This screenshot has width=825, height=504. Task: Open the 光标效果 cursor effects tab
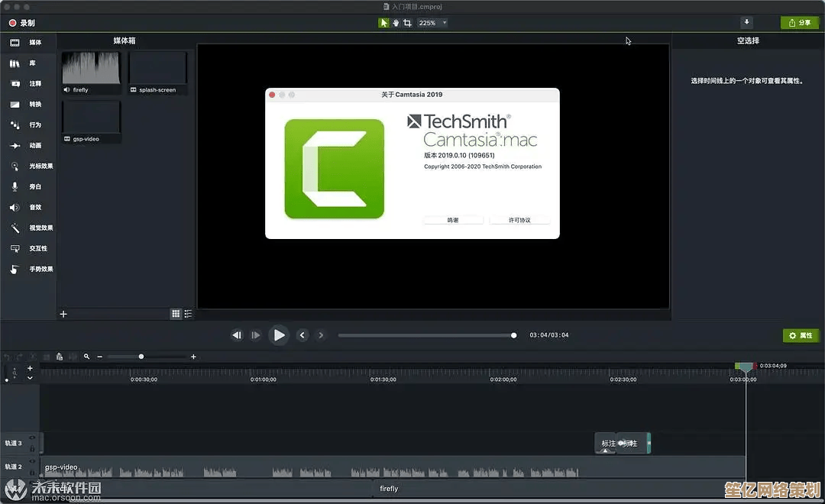point(27,166)
